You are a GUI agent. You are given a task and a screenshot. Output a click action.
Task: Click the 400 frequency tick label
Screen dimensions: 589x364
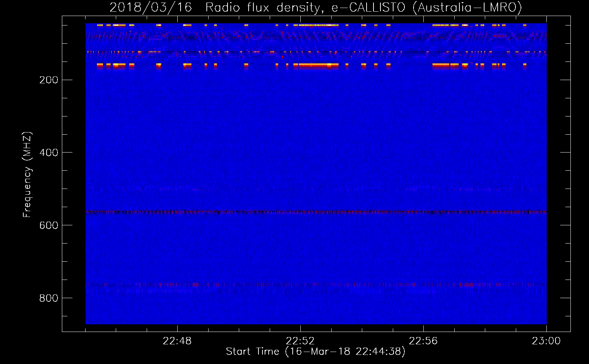(x=49, y=153)
